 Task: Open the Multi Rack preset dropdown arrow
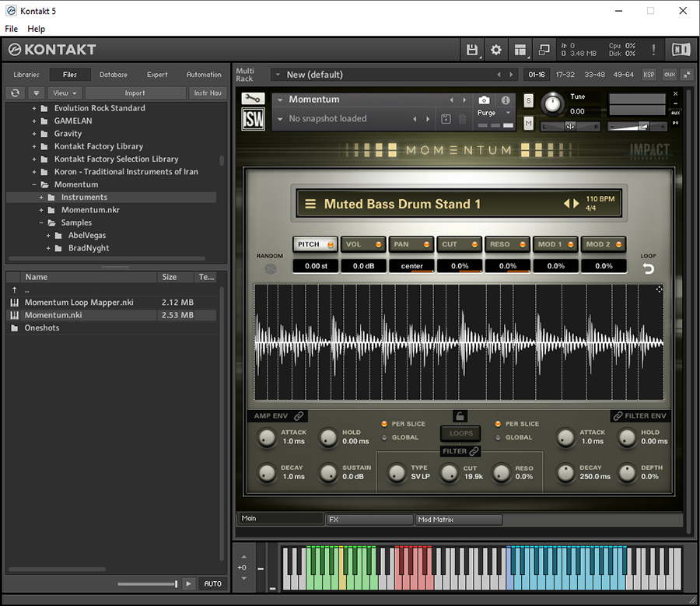(x=278, y=75)
